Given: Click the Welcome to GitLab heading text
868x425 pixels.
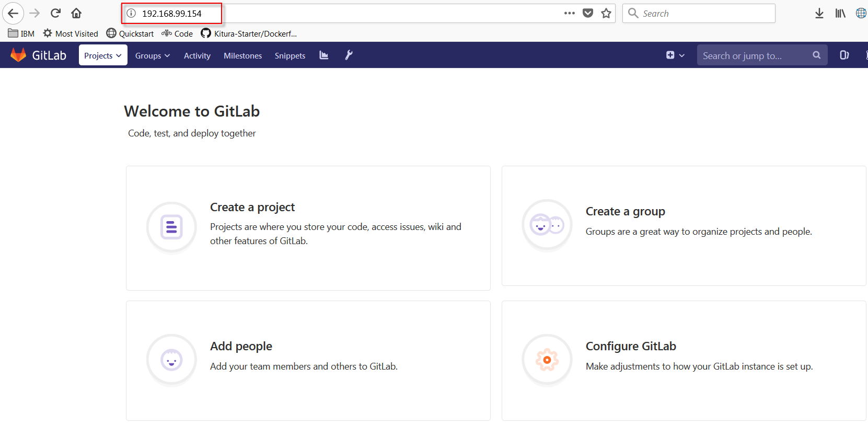Looking at the screenshot, I should coord(192,111).
